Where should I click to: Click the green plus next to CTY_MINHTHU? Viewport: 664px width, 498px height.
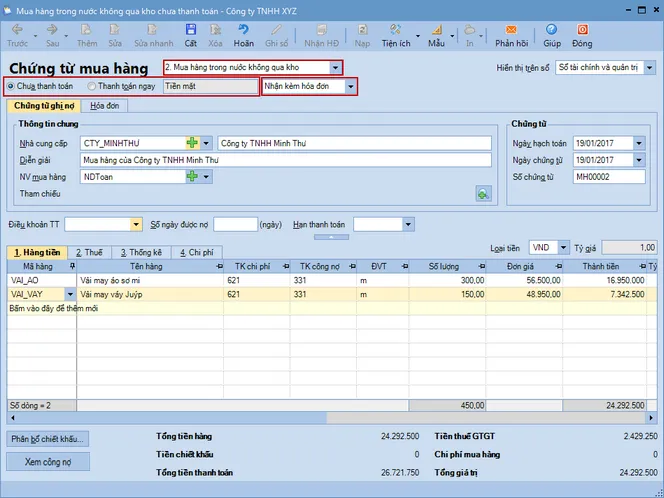(191, 143)
